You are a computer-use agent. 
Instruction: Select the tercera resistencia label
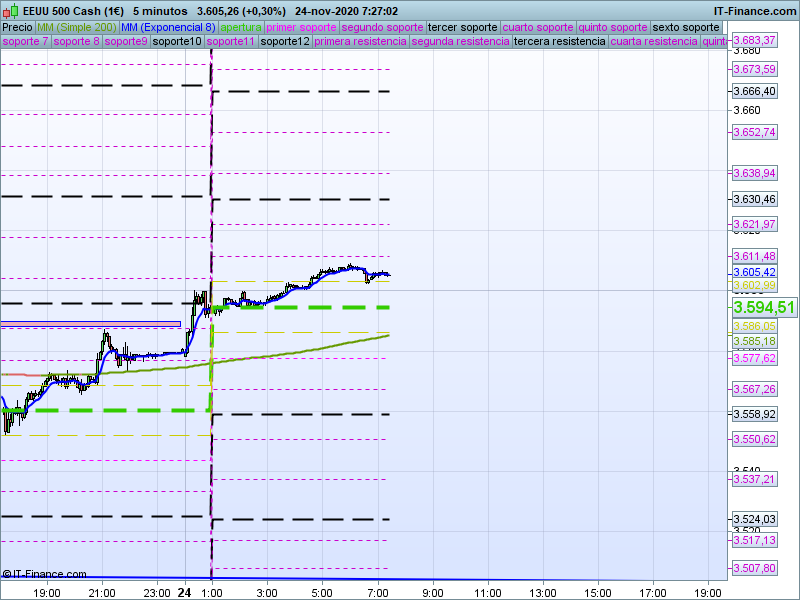click(x=559, y=42)
